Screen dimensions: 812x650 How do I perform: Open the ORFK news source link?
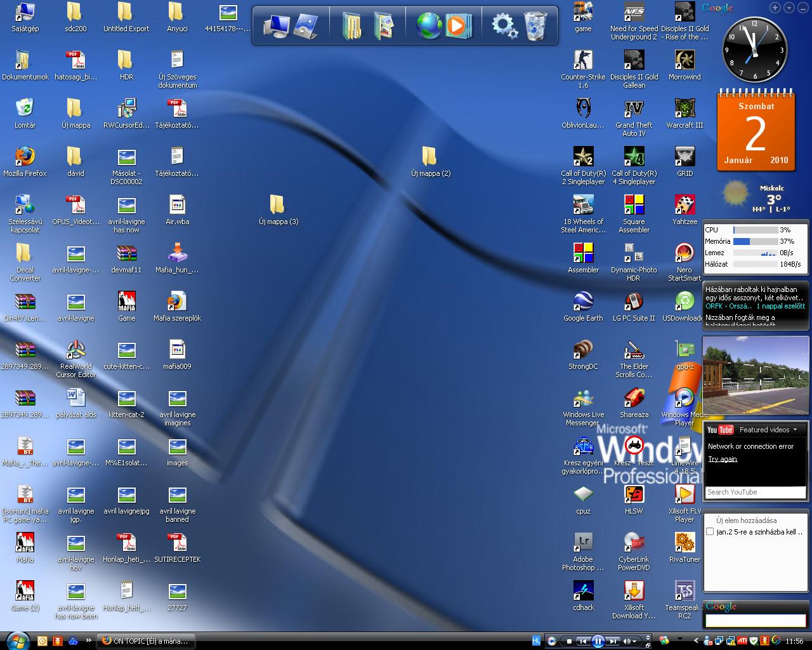[729, 306]
